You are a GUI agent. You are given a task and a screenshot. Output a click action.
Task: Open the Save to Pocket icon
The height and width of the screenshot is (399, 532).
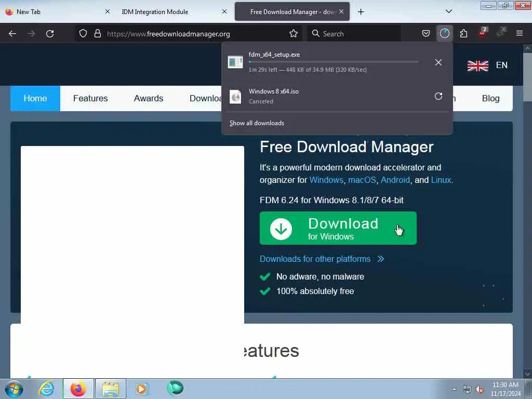(426, 34)
